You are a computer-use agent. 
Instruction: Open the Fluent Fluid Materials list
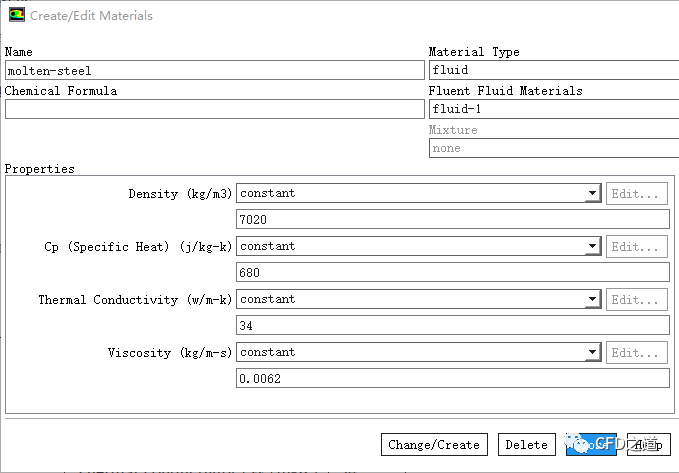(x=553, y=110)
